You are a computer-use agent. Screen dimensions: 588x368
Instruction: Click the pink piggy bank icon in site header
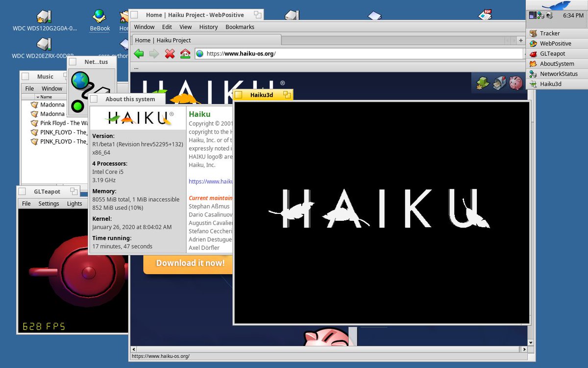(x=515, y=83)
